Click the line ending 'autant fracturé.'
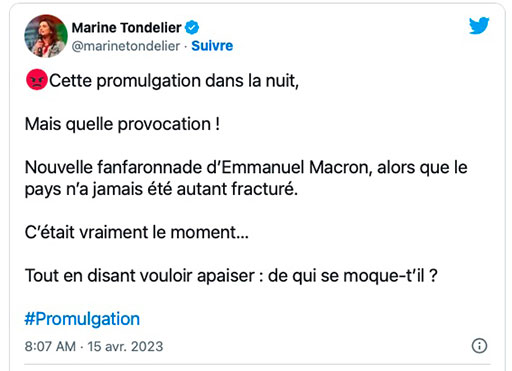This screenshot has width=512, height=371. 161,189
